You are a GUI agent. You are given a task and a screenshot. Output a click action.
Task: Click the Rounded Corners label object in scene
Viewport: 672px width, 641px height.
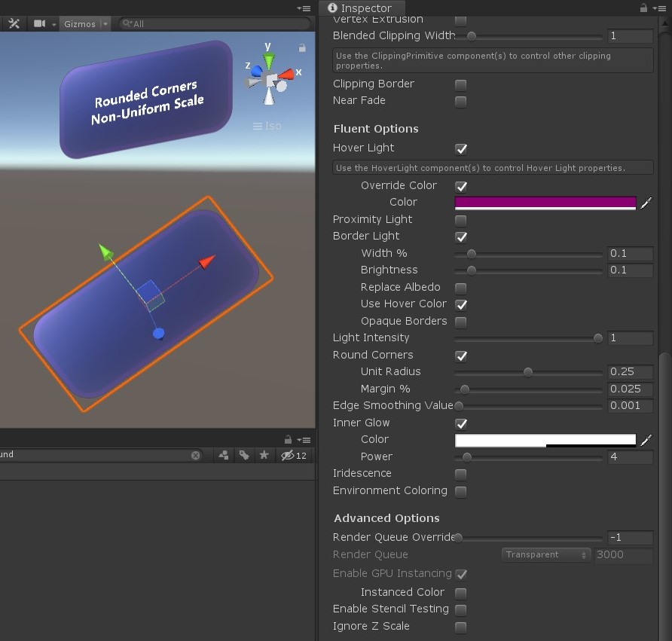point(146,99)
